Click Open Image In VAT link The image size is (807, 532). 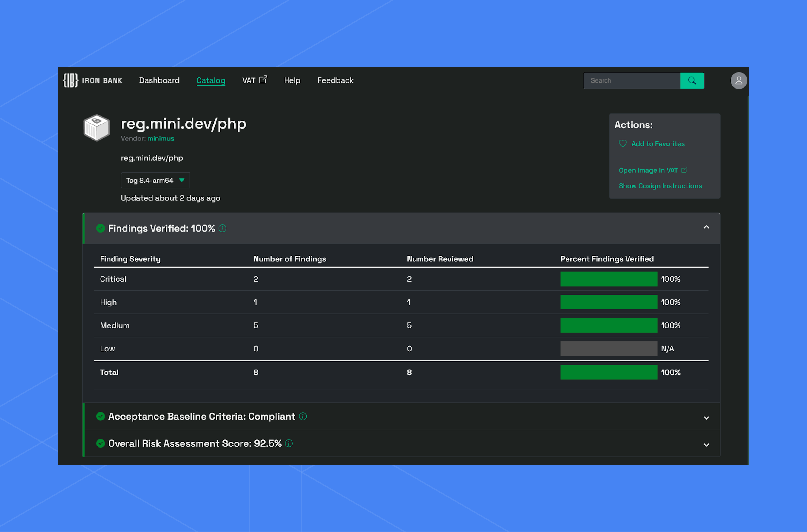[648, 171]
